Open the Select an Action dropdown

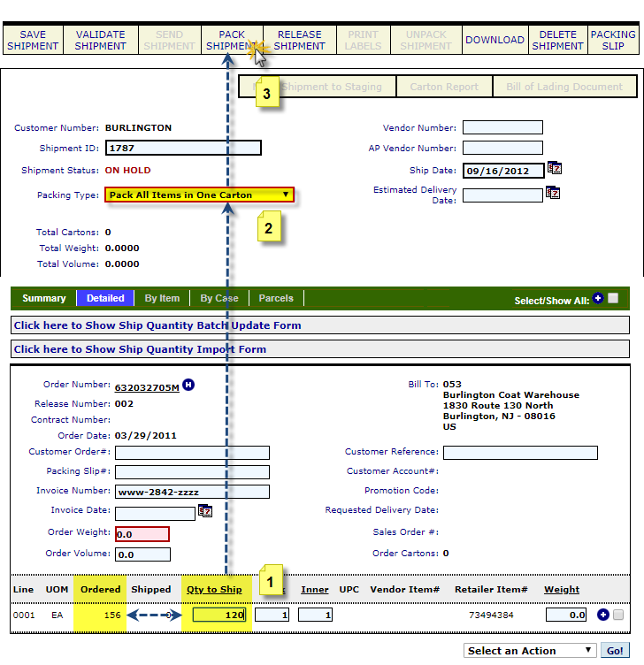pos(530,651)
